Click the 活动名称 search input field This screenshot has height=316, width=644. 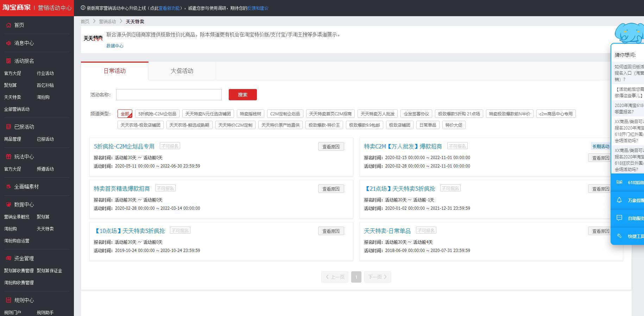169,95
